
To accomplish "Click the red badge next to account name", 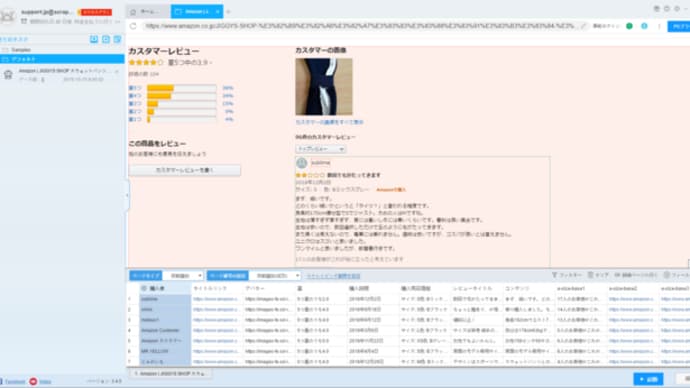I will click(x=95, y=12).
